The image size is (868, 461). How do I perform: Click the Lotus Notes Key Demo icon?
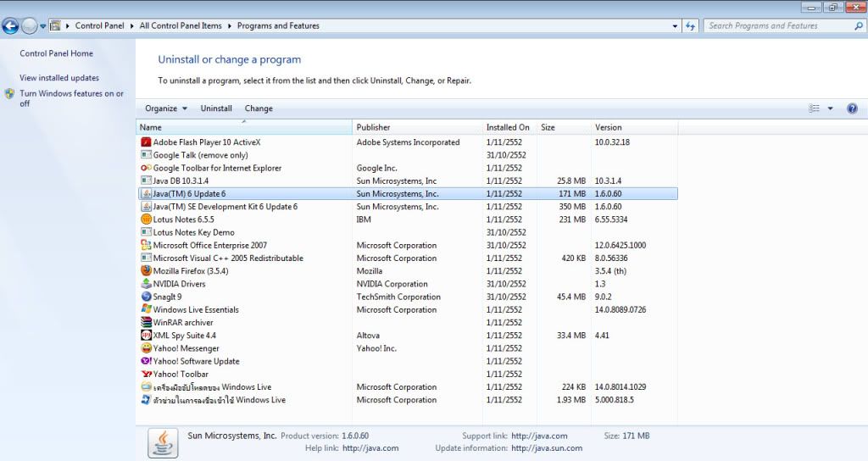coord(146,232)
